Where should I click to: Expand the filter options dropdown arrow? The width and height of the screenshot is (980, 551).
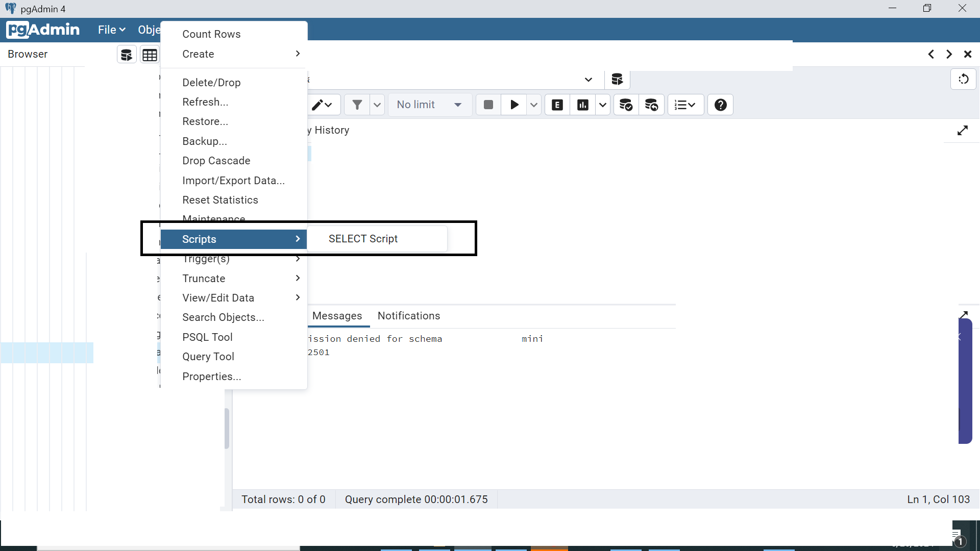(x=377, y=105)
